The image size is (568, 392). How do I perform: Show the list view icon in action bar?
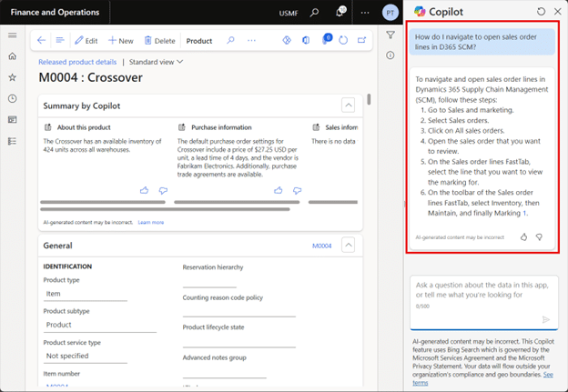click(60, 41)
